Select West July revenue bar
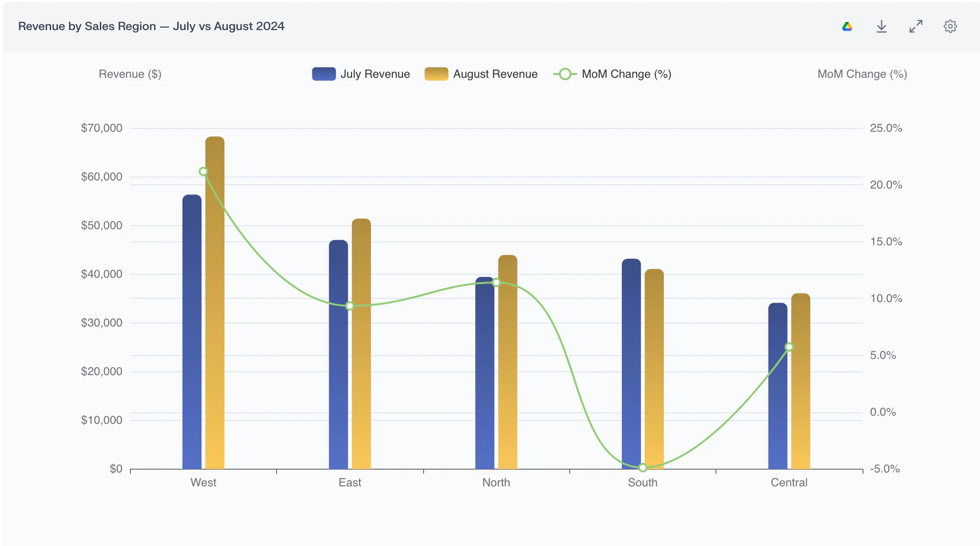The image size is (980, 546). pyautogui.click(x=192, y=332)
